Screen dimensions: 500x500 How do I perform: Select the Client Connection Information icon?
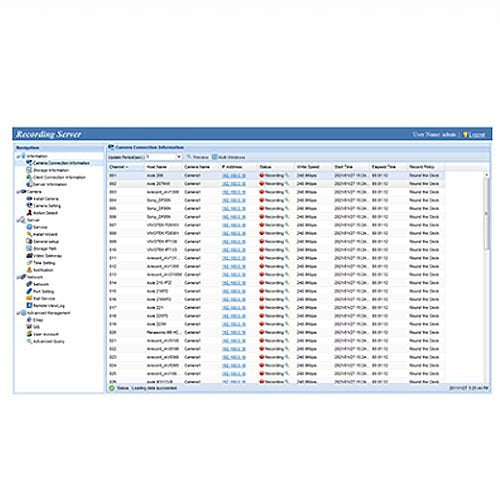pyautogui.click(x=29, y=177)
